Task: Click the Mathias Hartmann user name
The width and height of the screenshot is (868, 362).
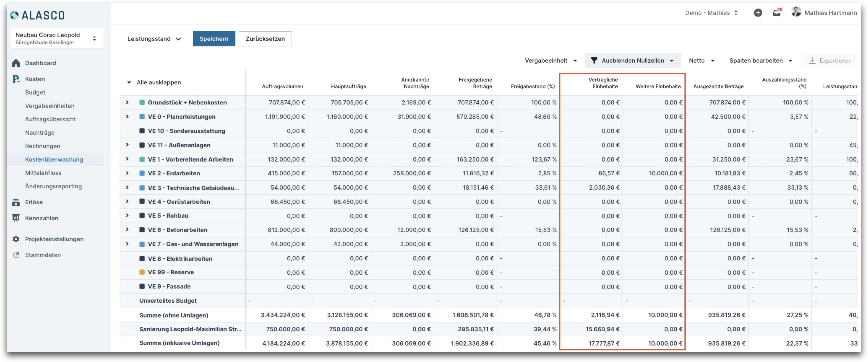Action: [x=831, y=13]
